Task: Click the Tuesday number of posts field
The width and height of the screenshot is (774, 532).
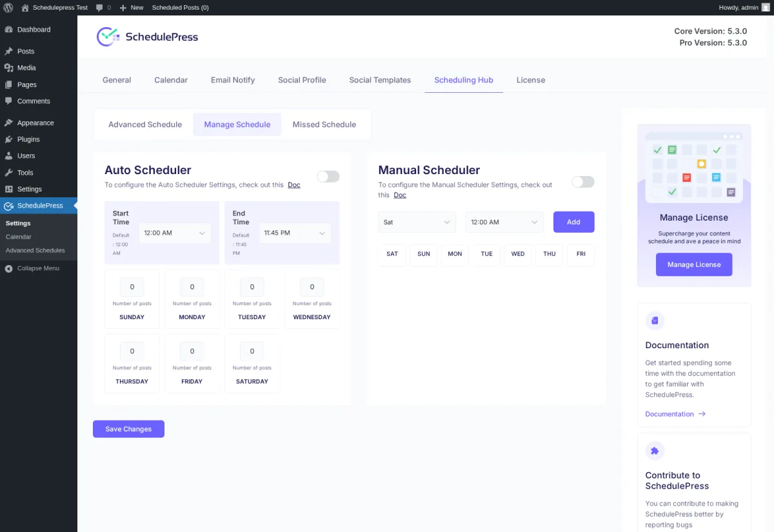Action: click(x=252, y=287)
